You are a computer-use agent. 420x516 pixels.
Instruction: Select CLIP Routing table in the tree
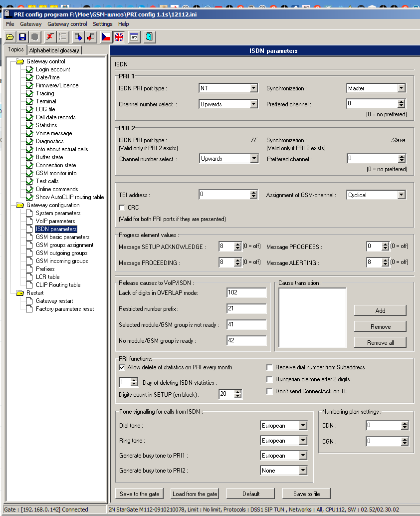[x=58, y=285]
